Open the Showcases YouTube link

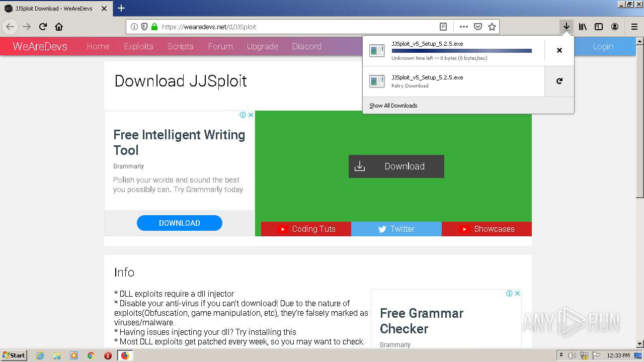pyautogui.click(x=487, y=229)
